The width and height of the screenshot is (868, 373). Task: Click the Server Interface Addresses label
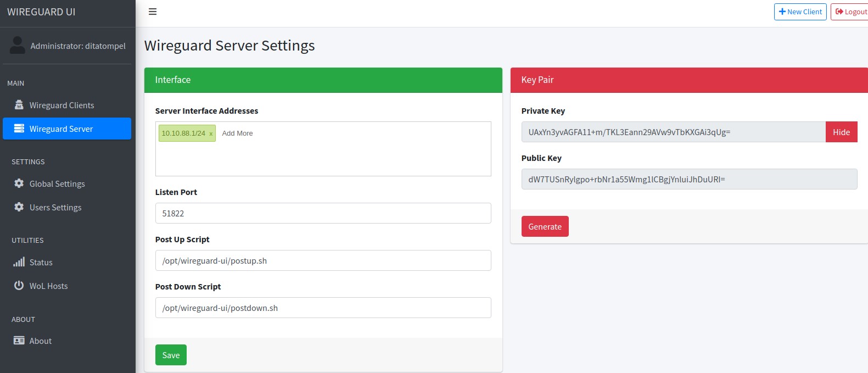(206, 111)
